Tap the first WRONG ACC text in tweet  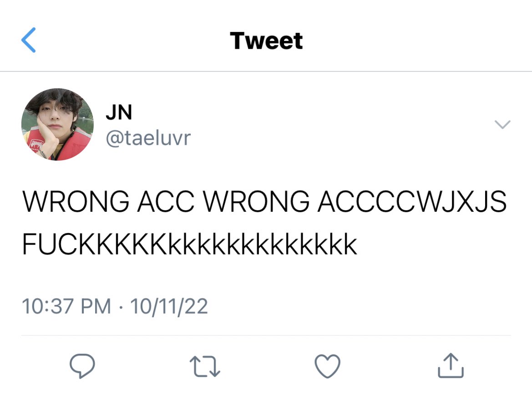click(x=108, y=202)
